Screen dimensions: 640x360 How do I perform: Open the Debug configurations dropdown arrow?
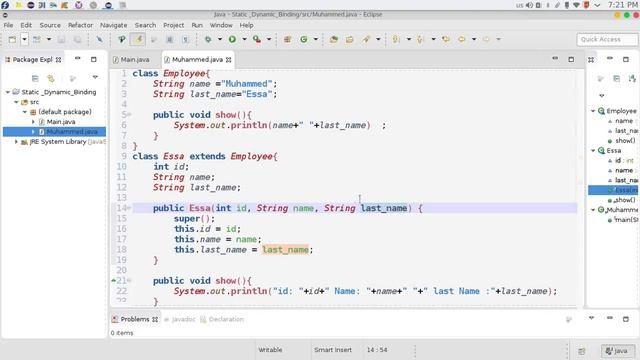click(220, 39)
